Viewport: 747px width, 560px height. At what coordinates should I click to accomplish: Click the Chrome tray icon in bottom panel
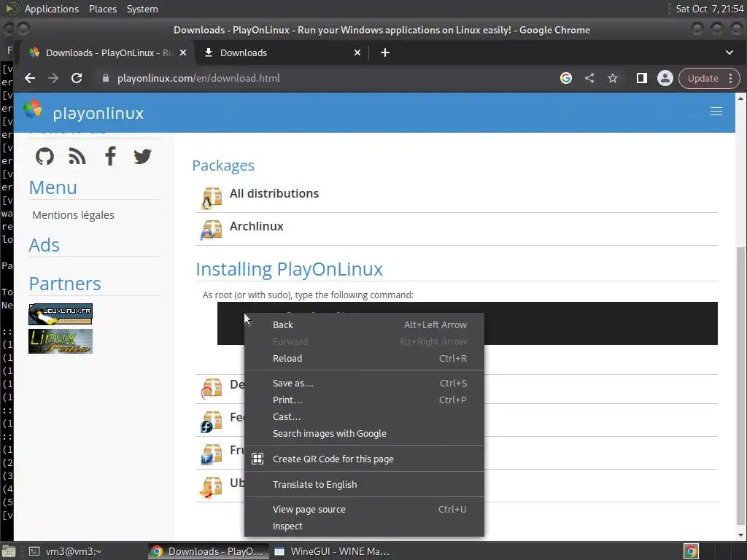coord(691,551)
